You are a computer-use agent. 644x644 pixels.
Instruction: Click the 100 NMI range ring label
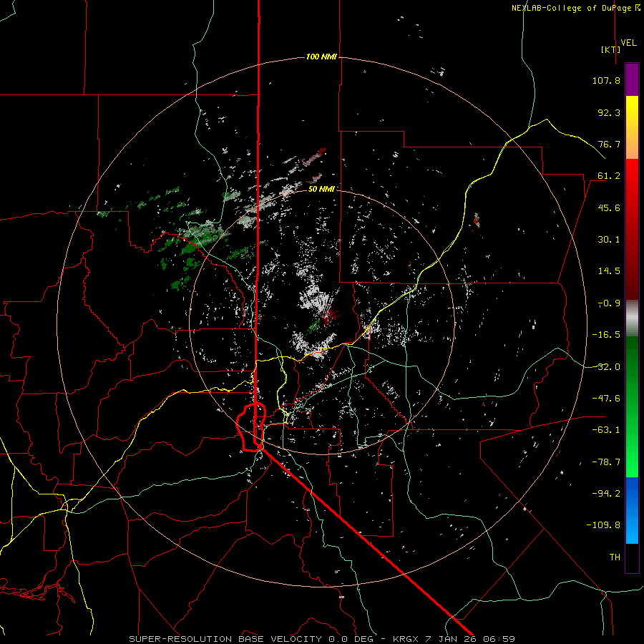point(321,57)
